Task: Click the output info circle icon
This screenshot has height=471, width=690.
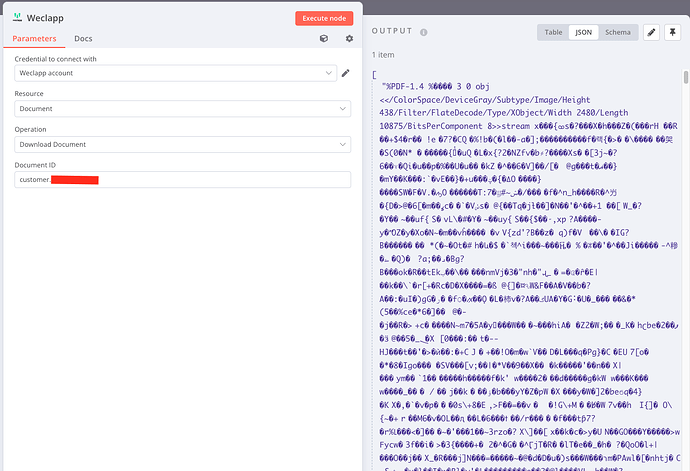Action: (423, 32)
